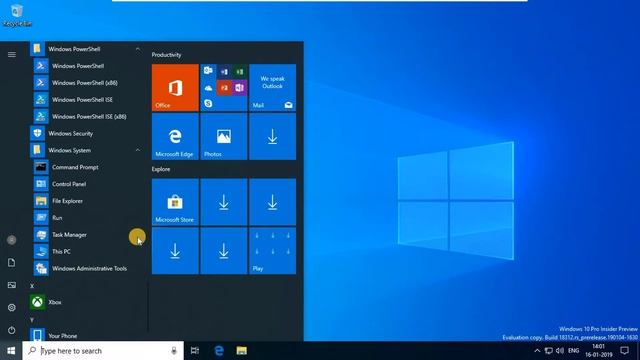The height and width of the screenshot is (360, 640).
Task: Open Pictures from Start sidebar
Action: tap(12, 285)
